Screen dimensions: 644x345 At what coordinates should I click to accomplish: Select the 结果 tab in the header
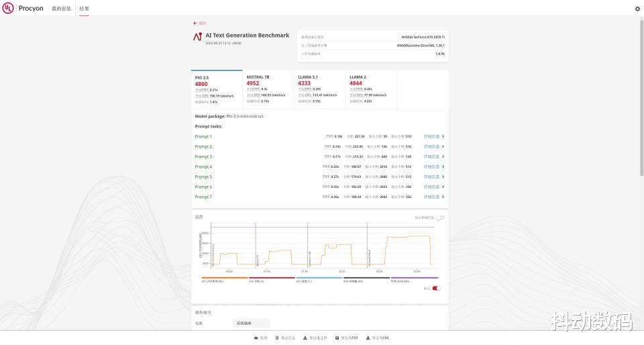tap(85, 9)
